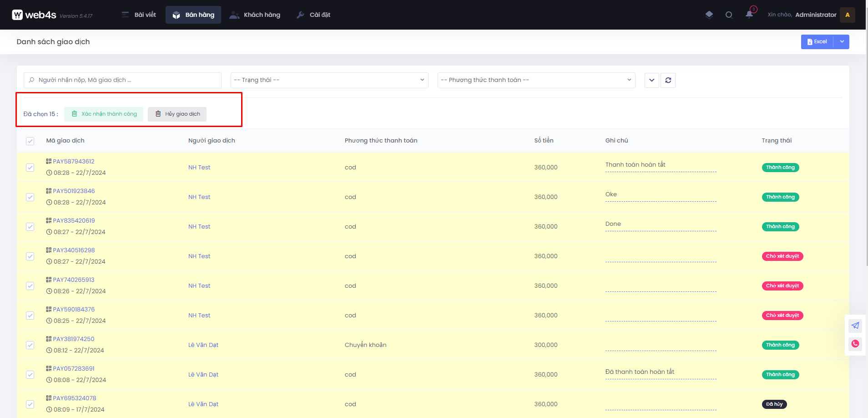Click the notification bell icon
868x418 pixels.
point(749,15)
